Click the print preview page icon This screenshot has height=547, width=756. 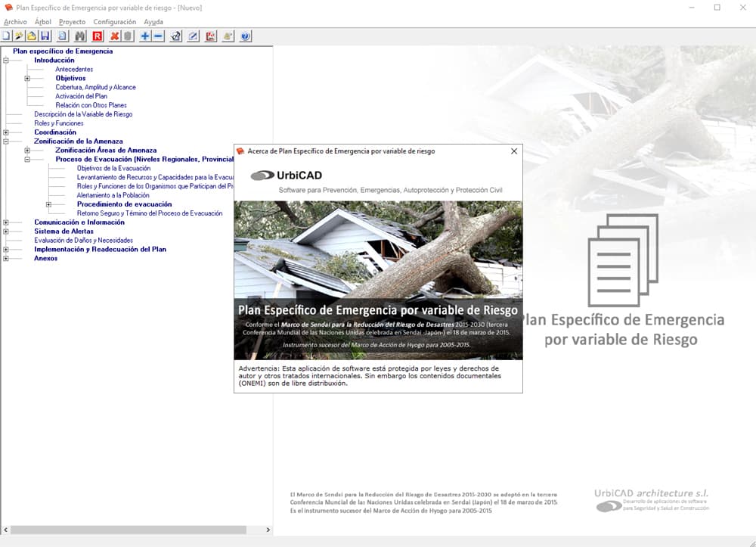pyautogui.click(x=63, y=36)
